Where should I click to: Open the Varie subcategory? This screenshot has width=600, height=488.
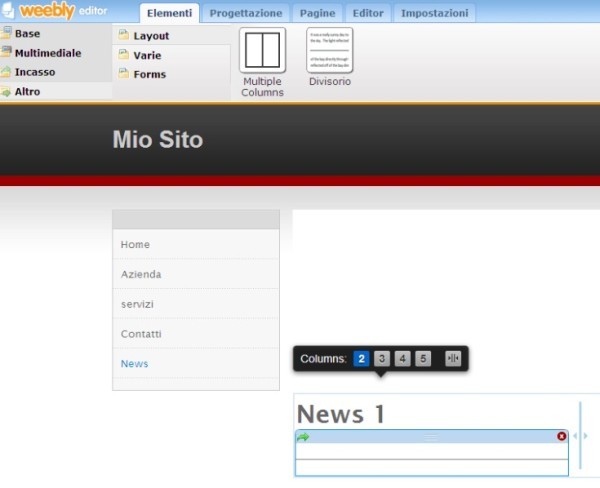point(147,55)
